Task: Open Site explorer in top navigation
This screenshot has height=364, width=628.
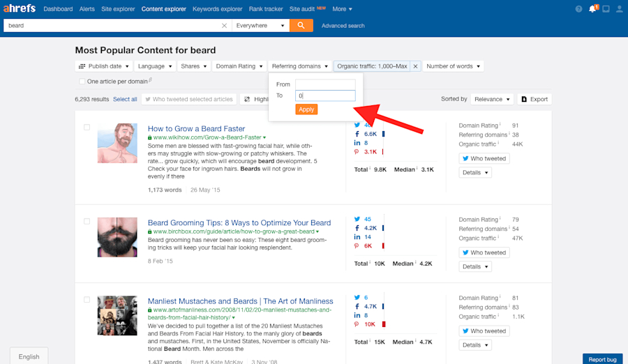Action: [118, 9]
